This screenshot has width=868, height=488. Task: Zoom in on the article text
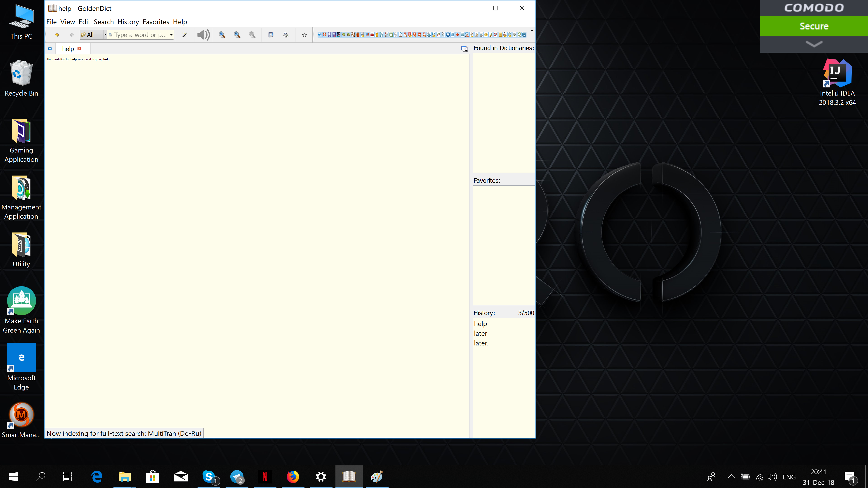click(x=222, y=35)
